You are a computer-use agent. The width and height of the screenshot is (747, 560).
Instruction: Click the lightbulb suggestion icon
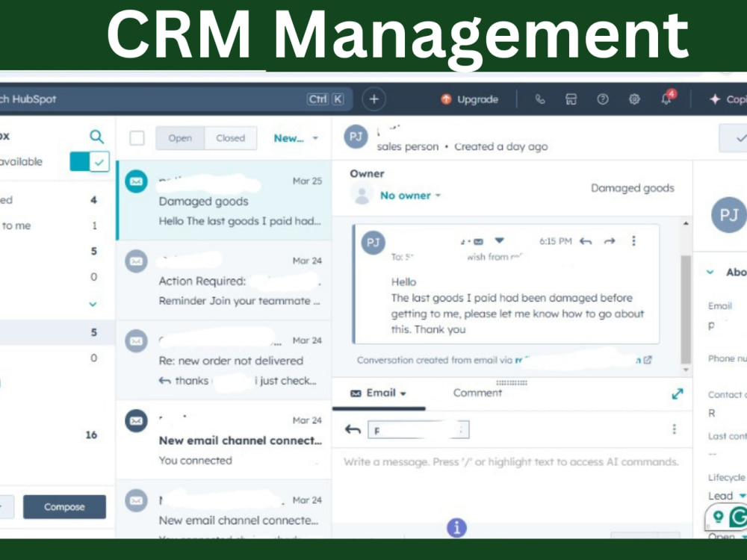(x=718, y=516)
